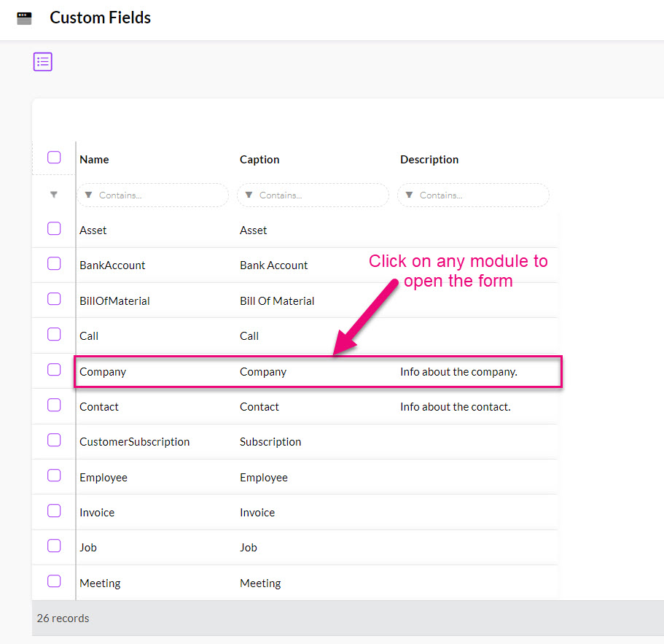This screenshot has height=644, width=664.
Task: Click the Name Contains filter field
Action: click(x=153, y=195)
